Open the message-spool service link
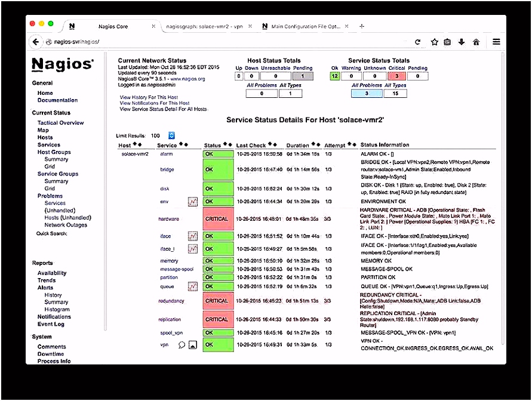532x401 pixels. click(177, 269)
